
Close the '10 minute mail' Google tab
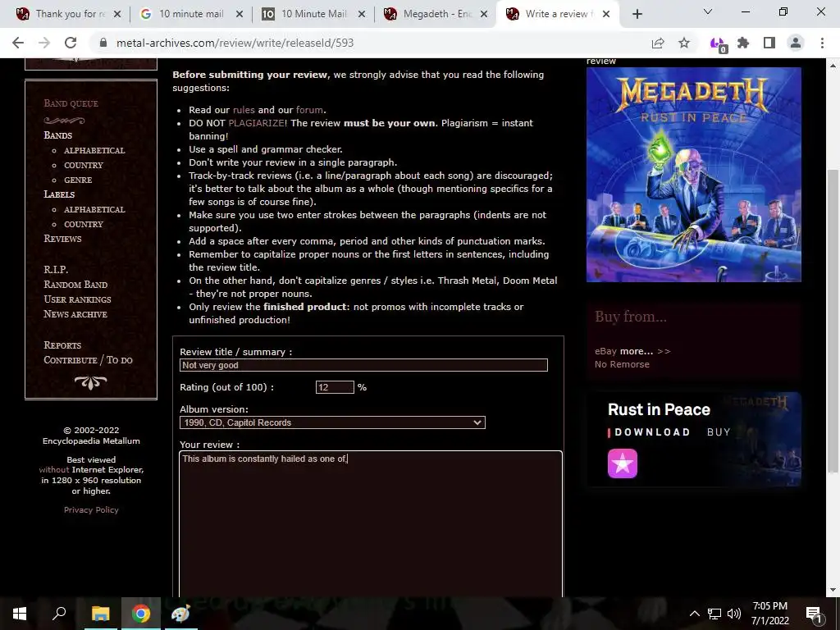coord(240,14)
